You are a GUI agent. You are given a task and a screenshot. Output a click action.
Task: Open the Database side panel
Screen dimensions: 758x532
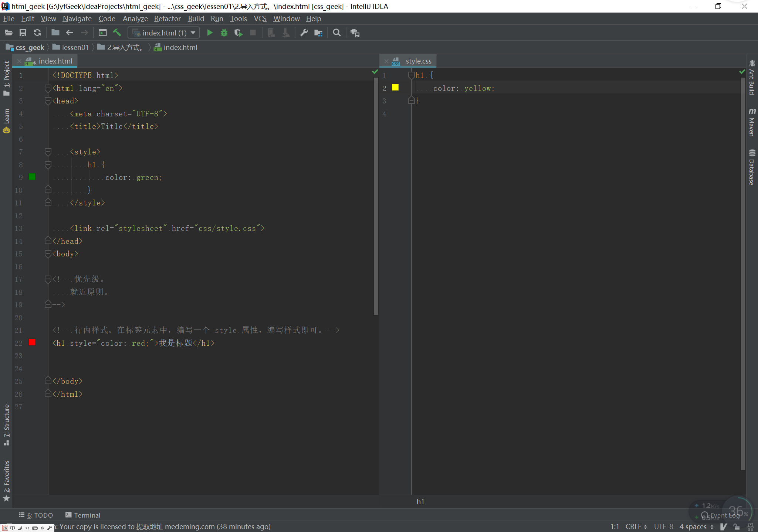click(x=752, y=167)
